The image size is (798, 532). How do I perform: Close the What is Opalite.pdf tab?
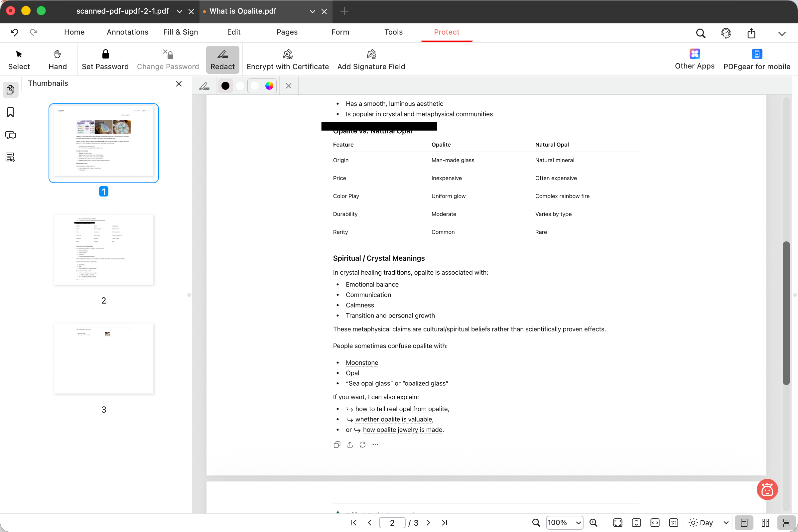[x=325, y=12]
